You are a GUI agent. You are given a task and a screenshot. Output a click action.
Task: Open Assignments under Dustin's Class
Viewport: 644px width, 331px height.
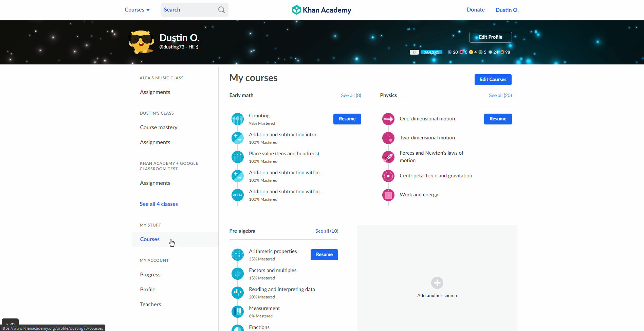(155, 142)
